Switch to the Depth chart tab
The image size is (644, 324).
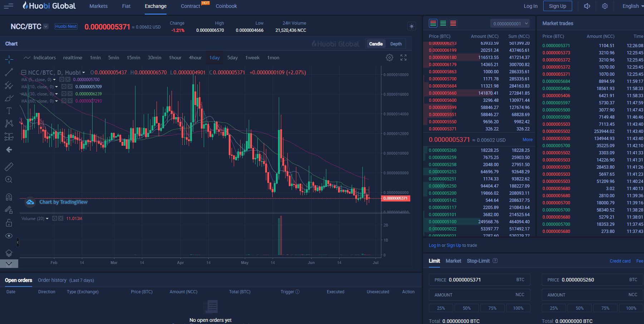396,44
